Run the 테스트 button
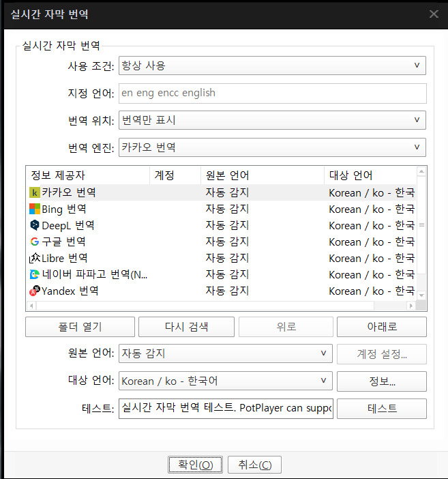Screen dimensions: 448x479 click(382, 409)
